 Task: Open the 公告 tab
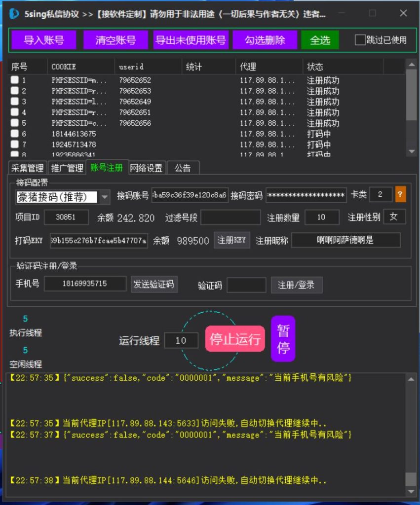[183, 167]
